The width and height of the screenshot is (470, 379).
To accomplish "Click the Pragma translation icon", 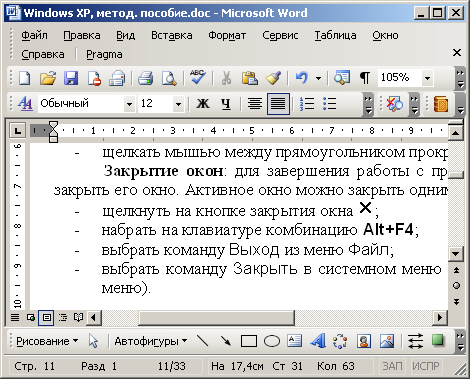I will [x=395, y=104].
